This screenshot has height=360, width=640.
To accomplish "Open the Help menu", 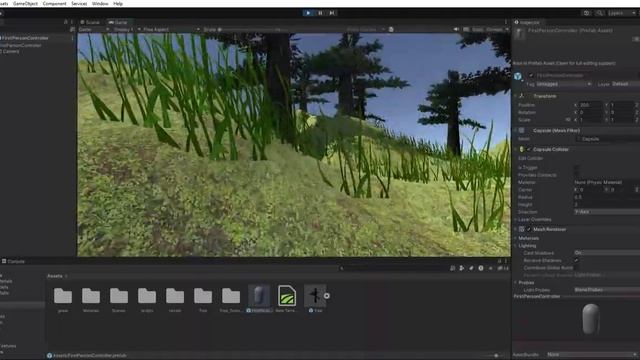I will click(x=118, y=3).
